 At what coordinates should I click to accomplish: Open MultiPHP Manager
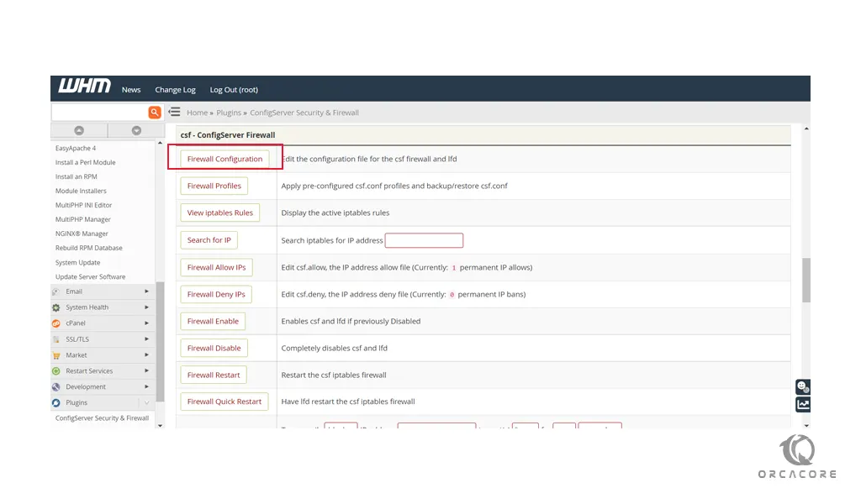pos(83,219)
